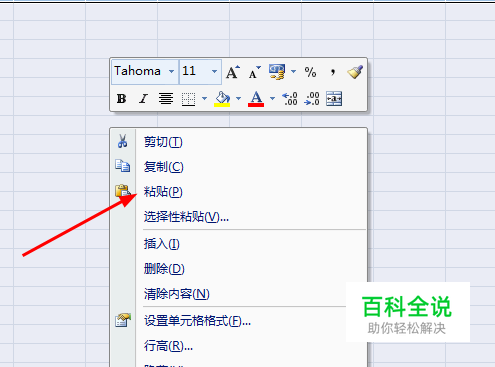Center align the cell text

[x=166, y=99]
